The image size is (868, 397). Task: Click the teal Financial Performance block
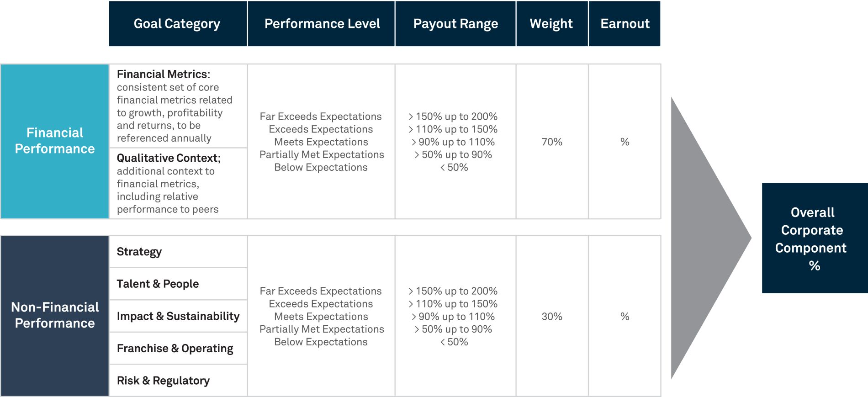tap(55, 141)
